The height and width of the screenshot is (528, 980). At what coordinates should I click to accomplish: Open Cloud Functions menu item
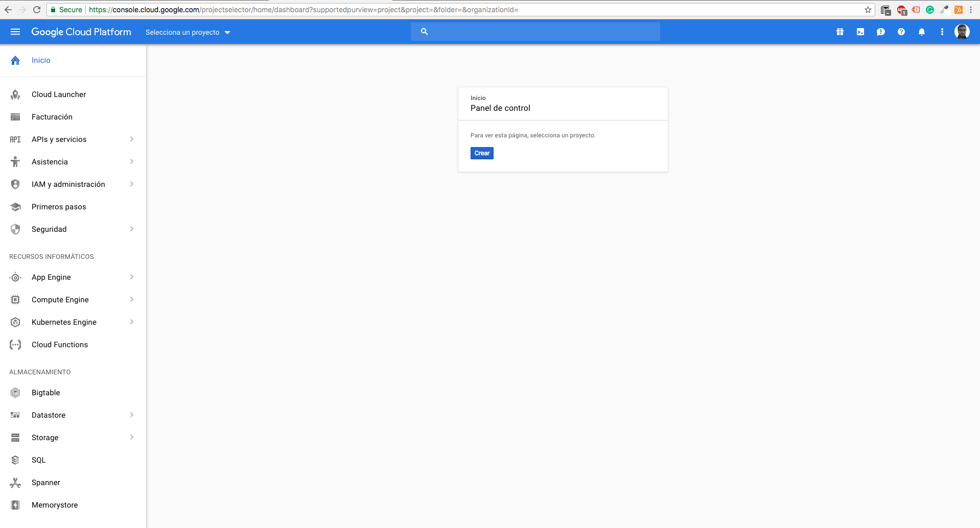point(73,345)
